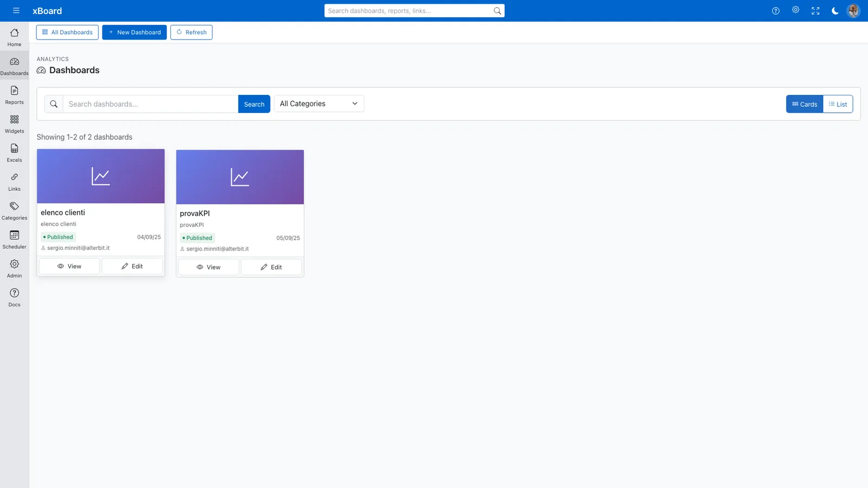The image size is (868, 488).
Task: Click the Published badge on elenco clienti
Action: [x=58, y=237]
